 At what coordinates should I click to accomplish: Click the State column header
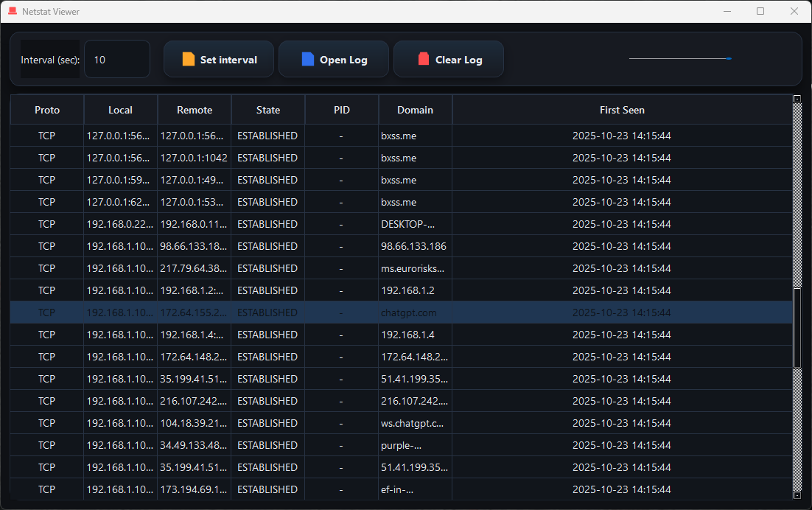point(268,110)
